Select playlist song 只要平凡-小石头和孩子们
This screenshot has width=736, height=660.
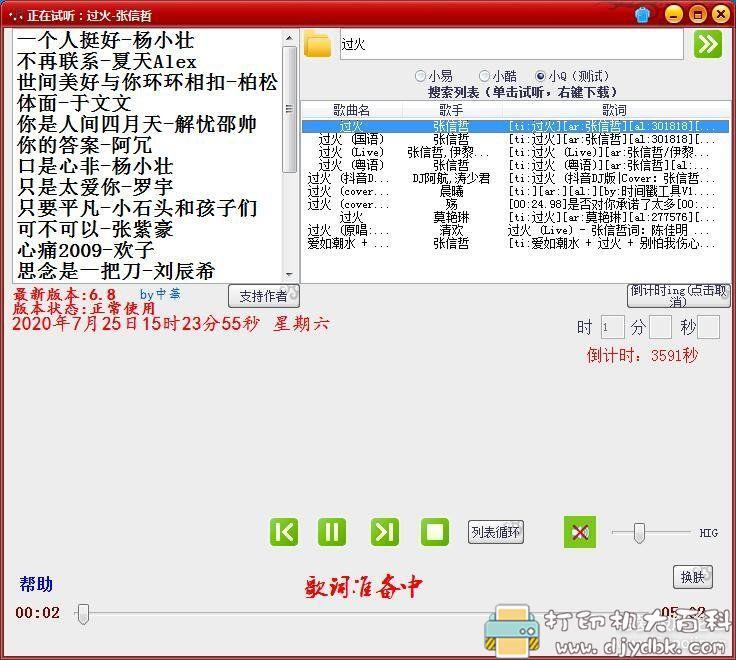tap(137, 208)
